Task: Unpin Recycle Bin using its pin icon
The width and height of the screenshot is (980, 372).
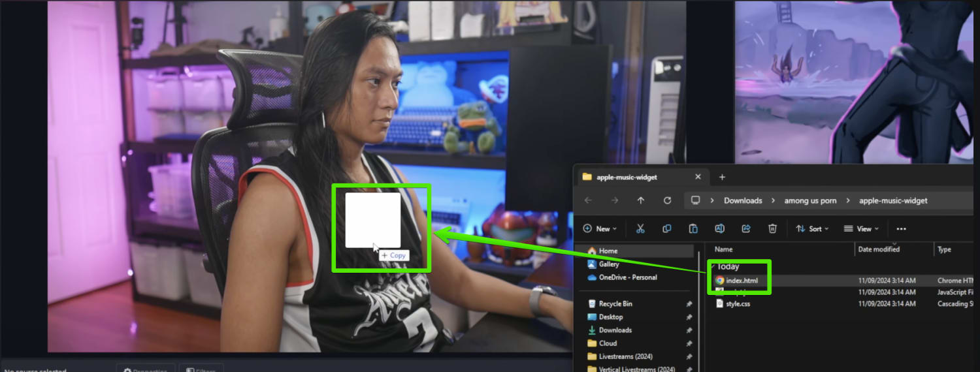Action: point(689,303)
